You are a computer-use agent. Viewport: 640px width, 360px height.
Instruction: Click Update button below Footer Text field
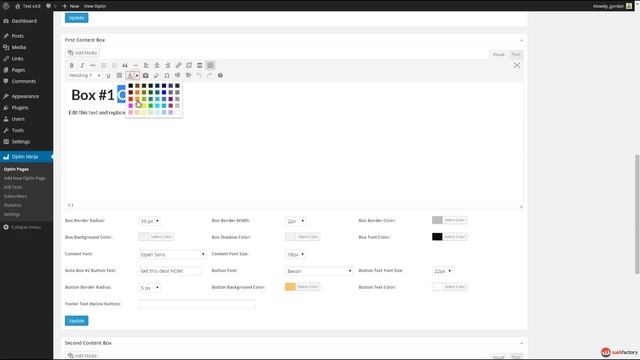[x=76, y=321]
